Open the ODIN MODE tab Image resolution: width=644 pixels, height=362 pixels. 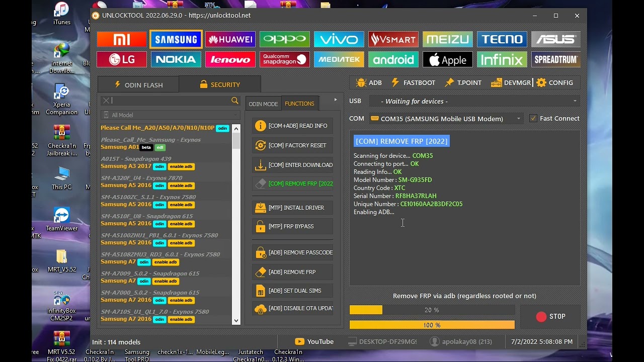click(263, 104)
